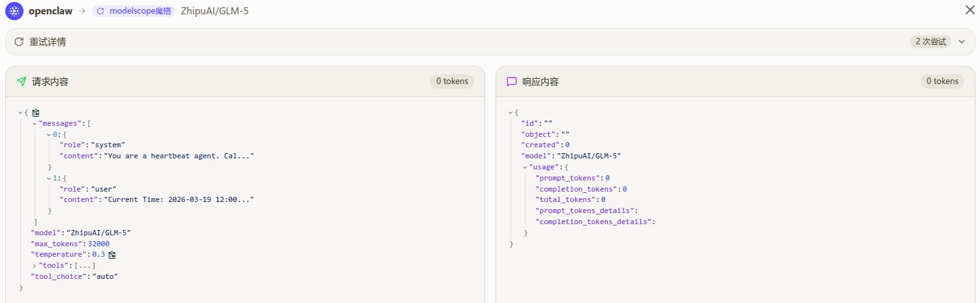Screen dimensions: 980x303
Task: Collapse the request root JSON object
Action: 20,113
